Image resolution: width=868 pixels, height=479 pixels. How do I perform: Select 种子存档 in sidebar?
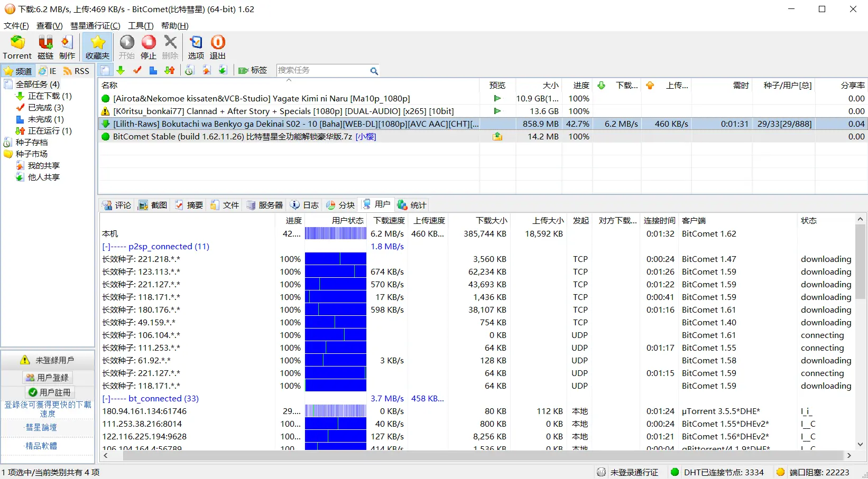(x=32, y=142)
